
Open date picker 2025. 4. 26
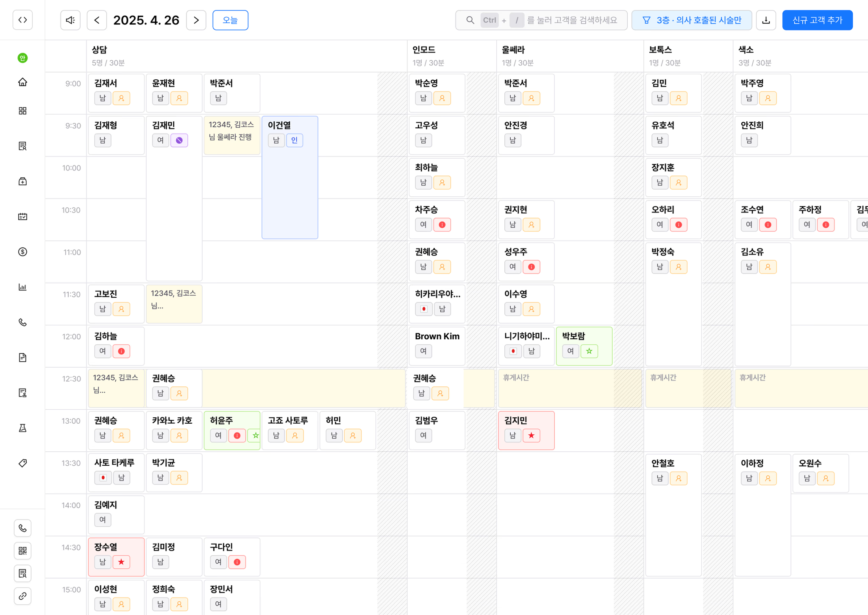click(x=146, y=20)
